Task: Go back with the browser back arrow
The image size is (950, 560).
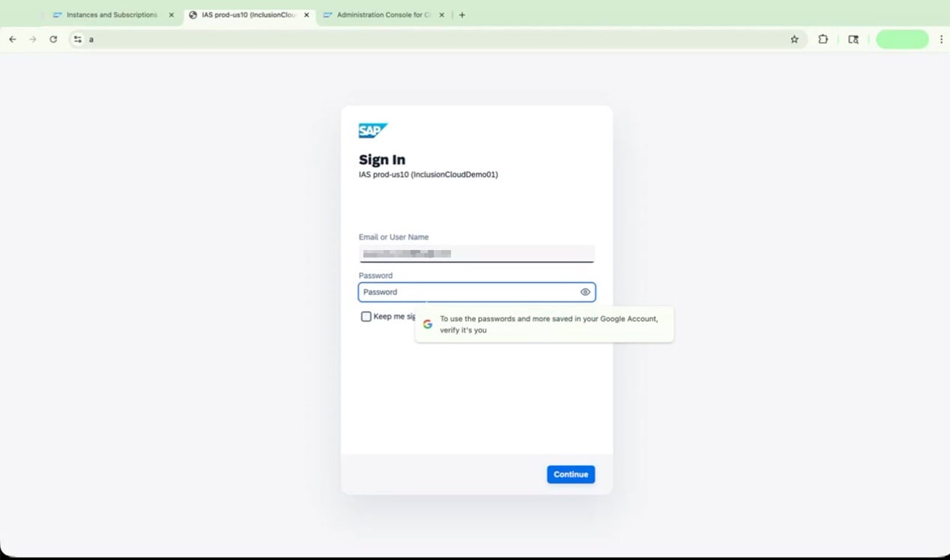Action: [13, 39]
